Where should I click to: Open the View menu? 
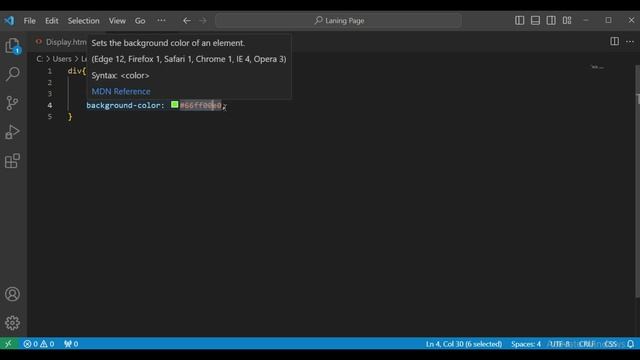[117, 21]
